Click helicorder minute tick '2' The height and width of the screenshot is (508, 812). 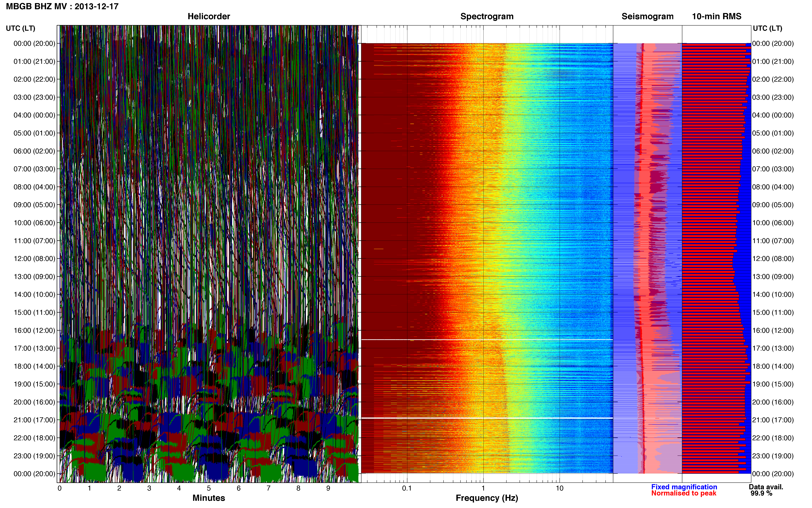(x=119, y=488)
